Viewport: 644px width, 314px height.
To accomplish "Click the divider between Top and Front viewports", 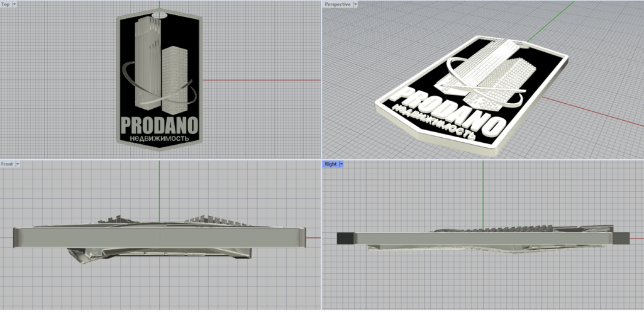I will pos(160,159).
